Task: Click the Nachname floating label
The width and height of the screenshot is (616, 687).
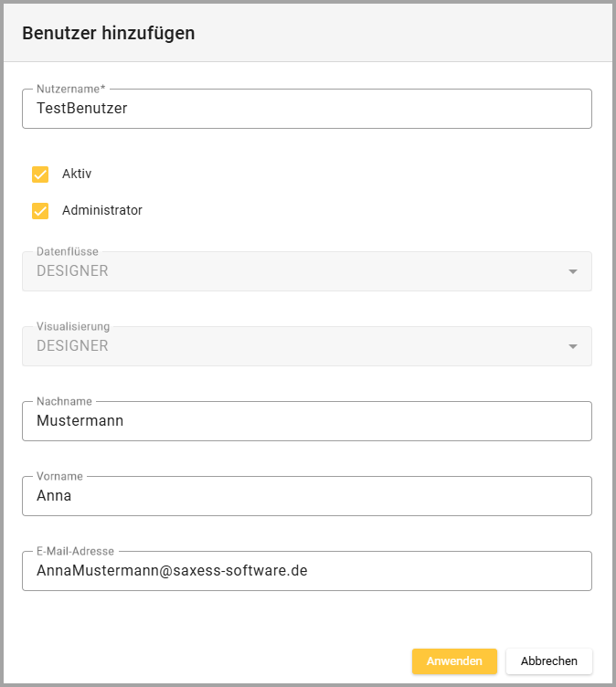Action: (x=63, y=401)
